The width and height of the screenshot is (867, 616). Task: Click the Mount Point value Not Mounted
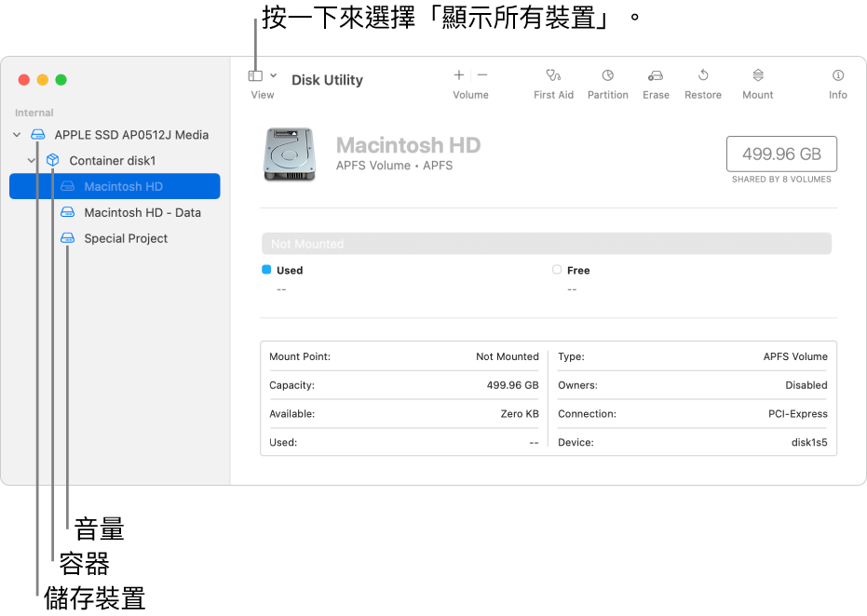point(507,357)
